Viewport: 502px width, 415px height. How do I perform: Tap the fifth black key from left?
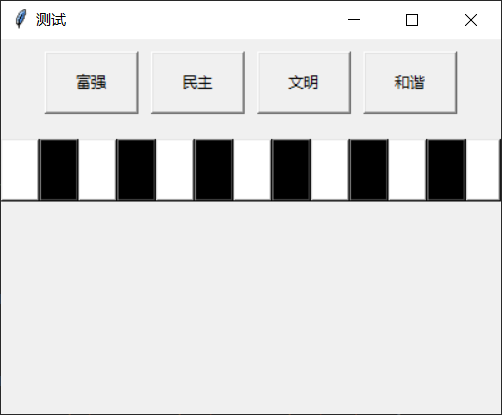tap(368, 170)
